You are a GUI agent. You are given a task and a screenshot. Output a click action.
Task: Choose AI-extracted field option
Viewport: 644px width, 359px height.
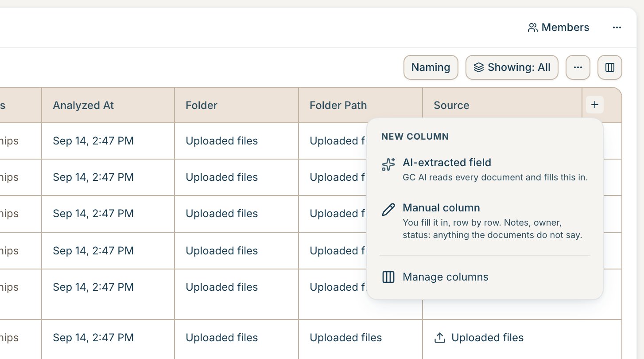click(x=485, y=170)
